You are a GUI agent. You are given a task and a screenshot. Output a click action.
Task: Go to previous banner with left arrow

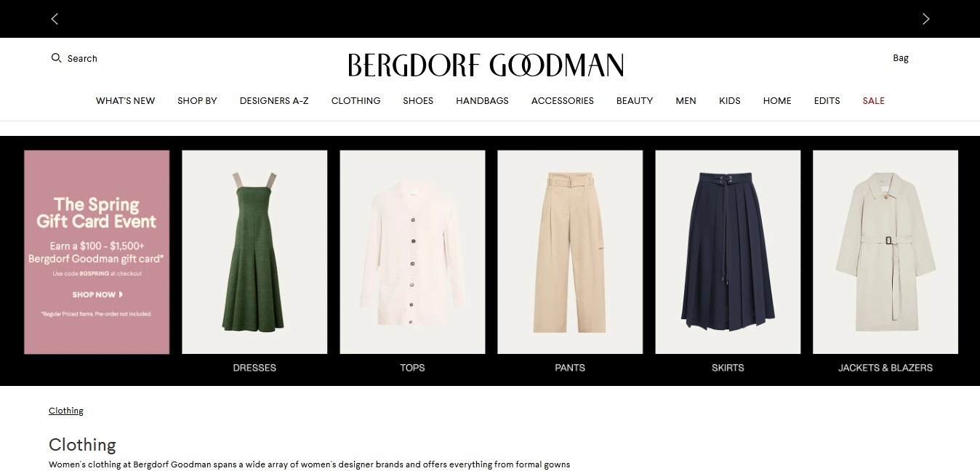(55, 19)
